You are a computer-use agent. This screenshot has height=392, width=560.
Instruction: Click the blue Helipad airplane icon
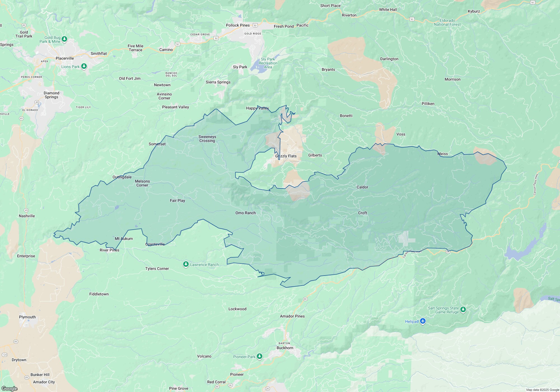(x=422, y=321)
